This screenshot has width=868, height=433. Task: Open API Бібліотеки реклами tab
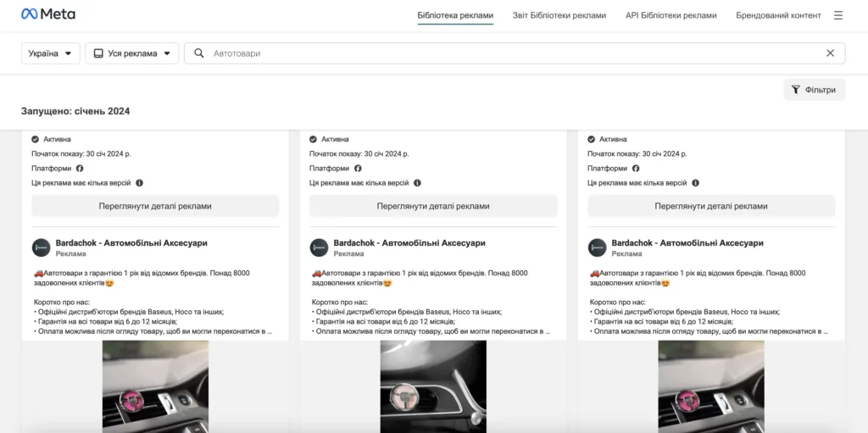pos(670,15)
